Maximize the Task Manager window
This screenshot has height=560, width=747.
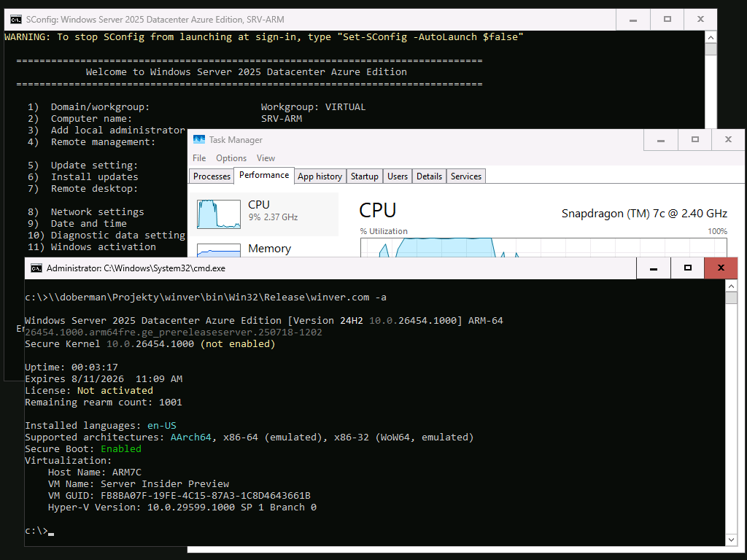tap(695, 139)
